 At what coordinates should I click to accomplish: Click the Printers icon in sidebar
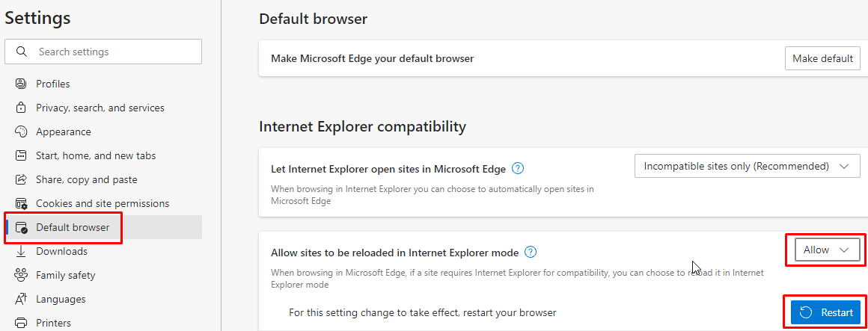[x=21, y=323]
